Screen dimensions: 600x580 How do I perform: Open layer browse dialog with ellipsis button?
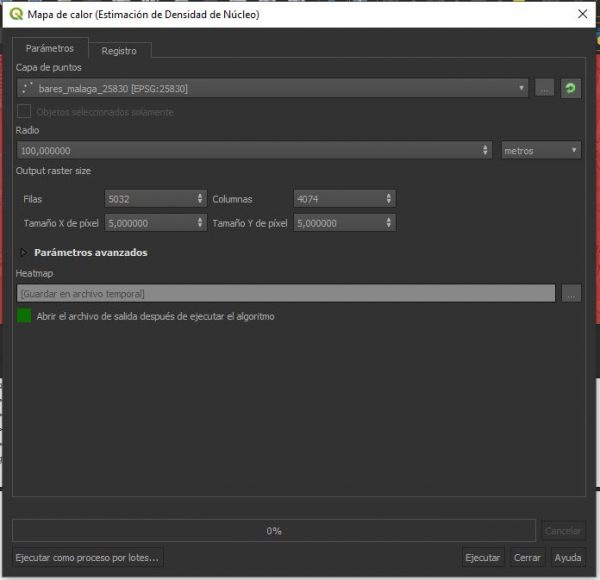(544, 89)
